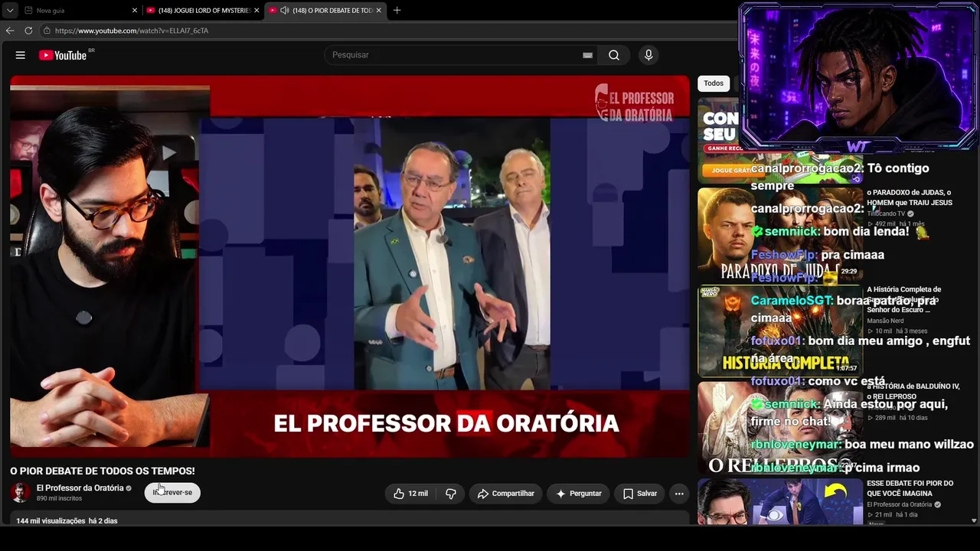View site information icon beside the URL
980x551 pixels.
[x=47, y=31]
